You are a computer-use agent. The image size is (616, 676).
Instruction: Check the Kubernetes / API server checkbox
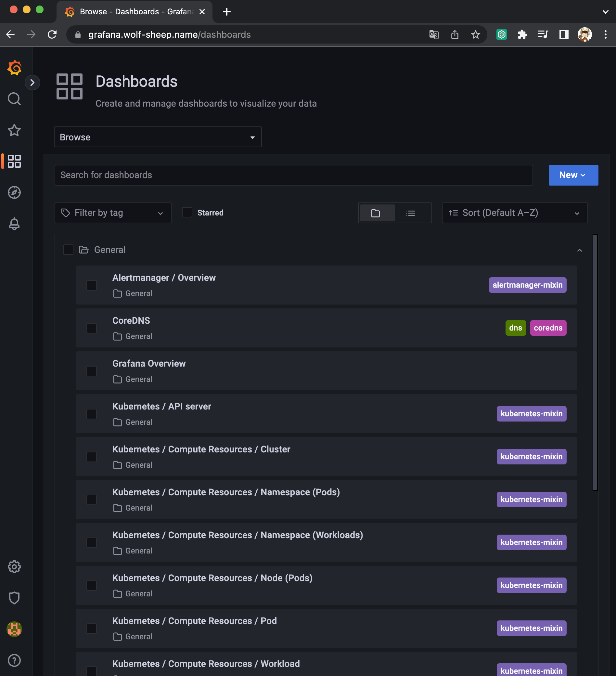[x=92, y=414]
